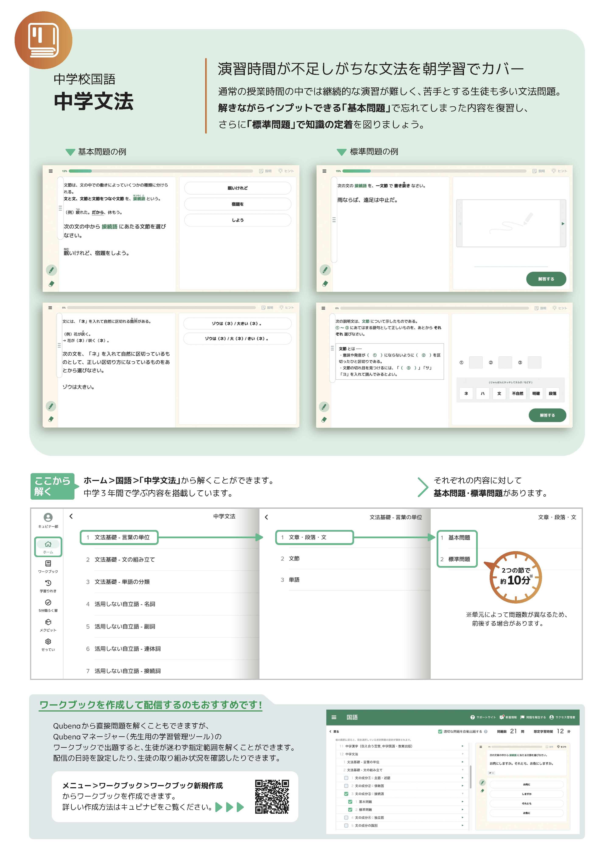The width and height of the screenshot is (614, 868).
Task: Open the 学習りれき history icon
Action: point(48,583)
